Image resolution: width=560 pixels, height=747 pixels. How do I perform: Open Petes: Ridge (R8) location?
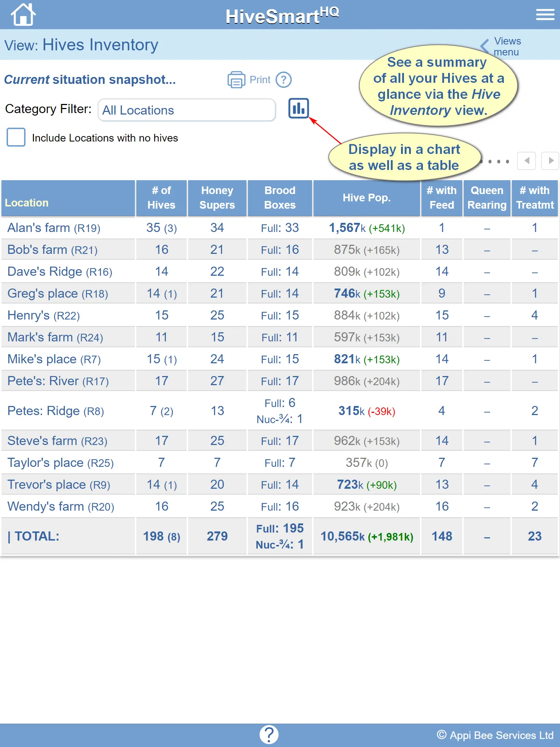point(56,411)
